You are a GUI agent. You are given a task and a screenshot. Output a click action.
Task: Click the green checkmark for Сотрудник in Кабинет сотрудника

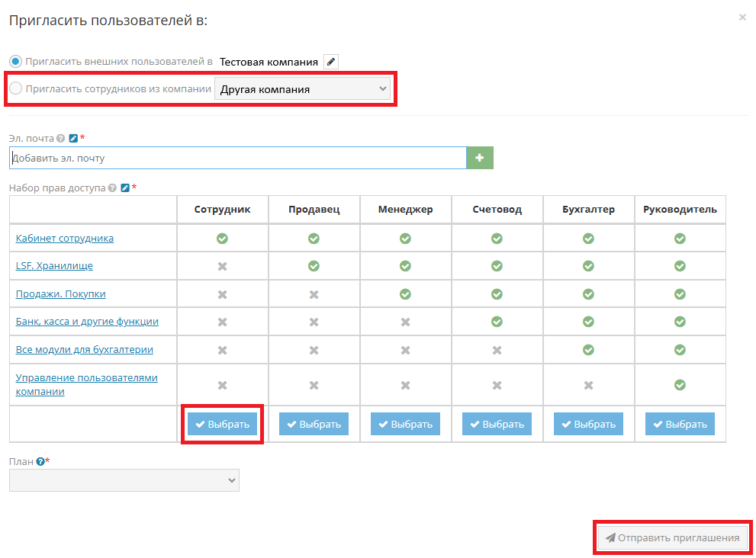pyautogui.click(x=222, y=237)
